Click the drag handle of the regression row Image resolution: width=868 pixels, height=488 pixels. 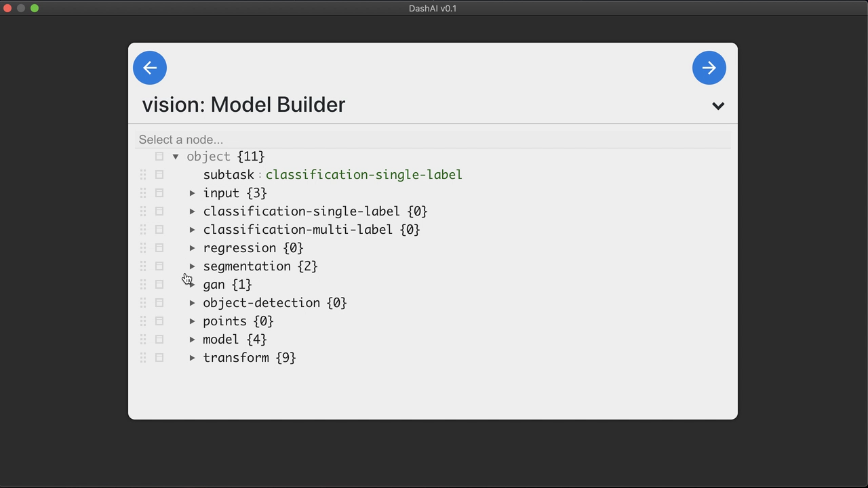143,248
